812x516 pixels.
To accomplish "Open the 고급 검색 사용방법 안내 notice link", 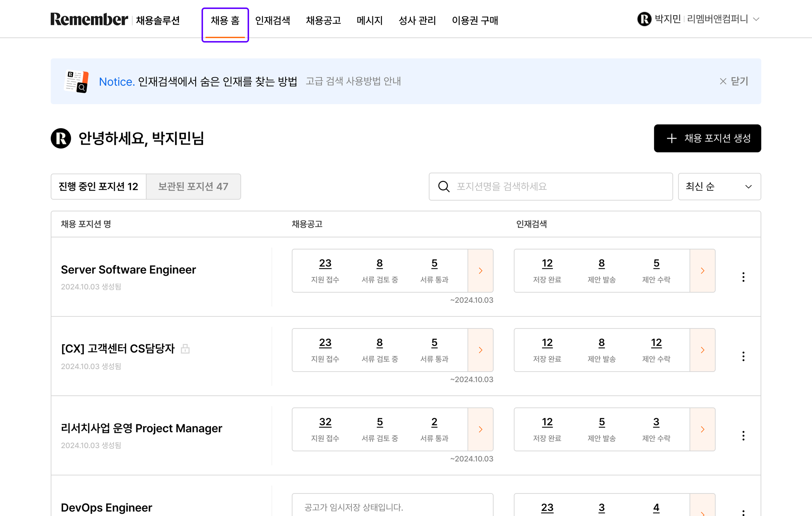I will pos(354,81).
